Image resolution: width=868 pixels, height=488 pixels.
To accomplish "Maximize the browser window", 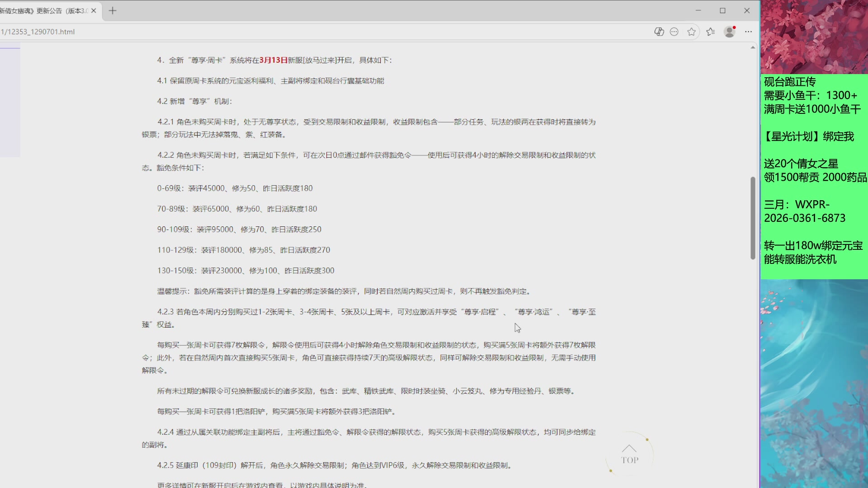I will (722, 11).
